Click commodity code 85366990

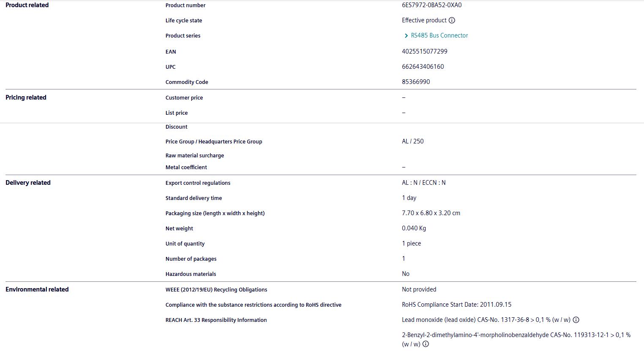point(416,82)
